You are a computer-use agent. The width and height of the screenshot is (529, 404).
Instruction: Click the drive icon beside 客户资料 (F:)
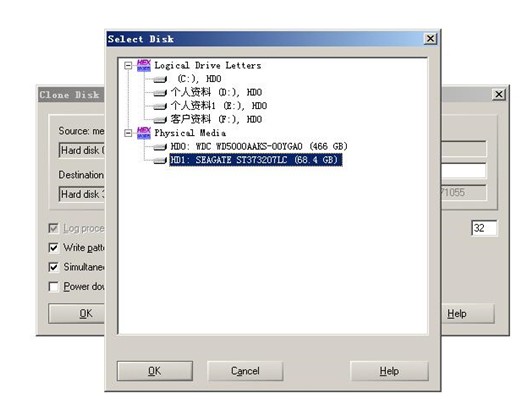click(x=160, y=120)
